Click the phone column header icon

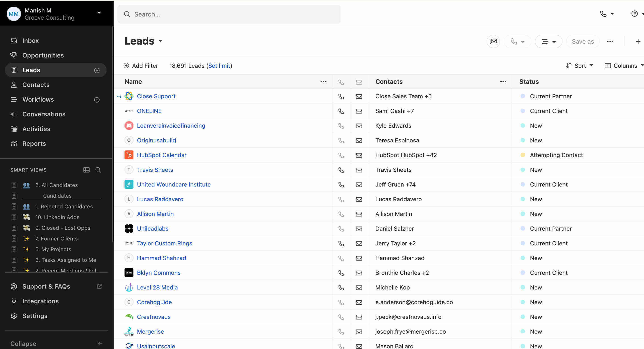[341, 82]
